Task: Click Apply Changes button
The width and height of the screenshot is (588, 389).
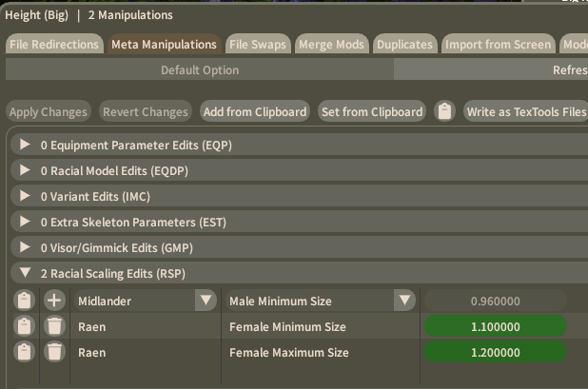Action: click(x=49, y=111)
